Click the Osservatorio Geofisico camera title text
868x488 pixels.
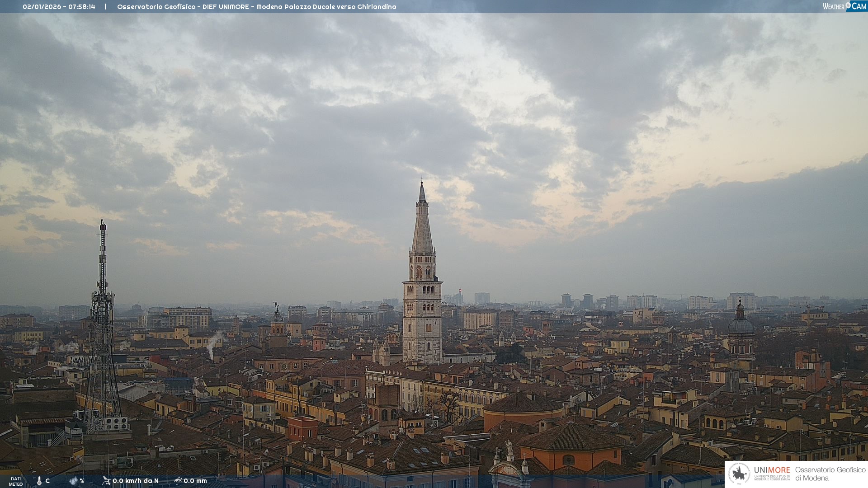[x=256, y=7]
